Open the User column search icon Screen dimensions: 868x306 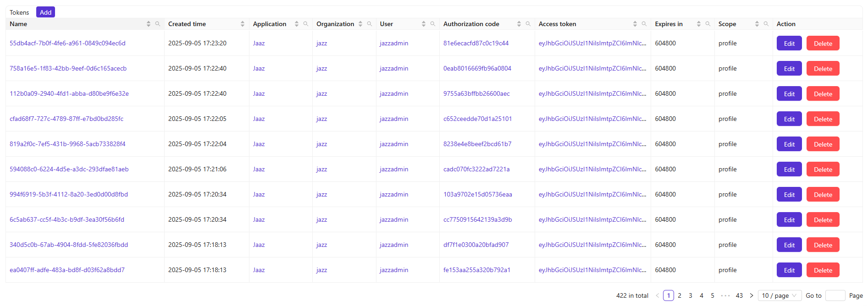433,24
